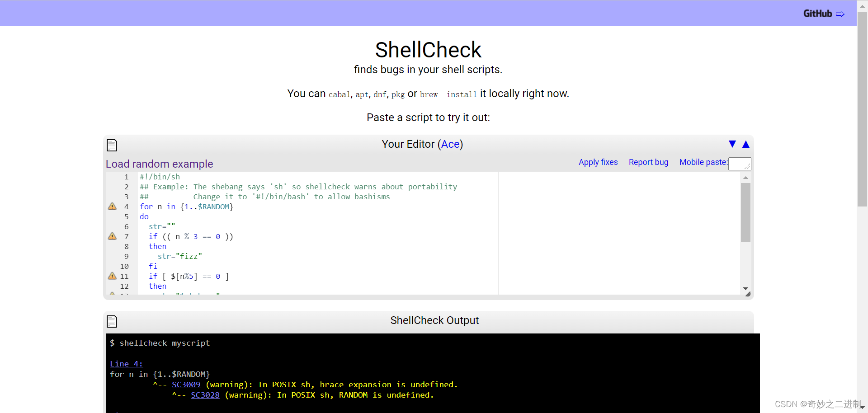Click the 'Change it to #!/bin/bash' comment line
868x413 pixels.
[x=265, y=197]
